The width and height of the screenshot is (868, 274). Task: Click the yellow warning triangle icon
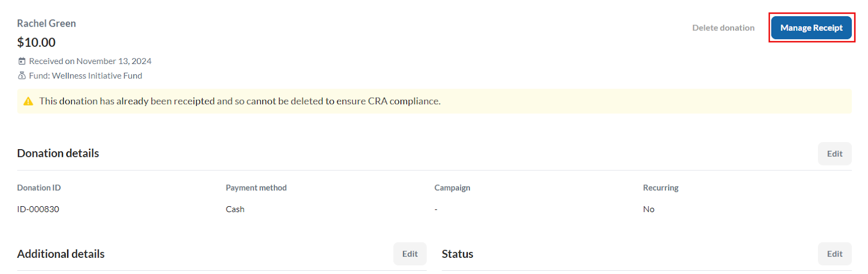coord(28,101)
